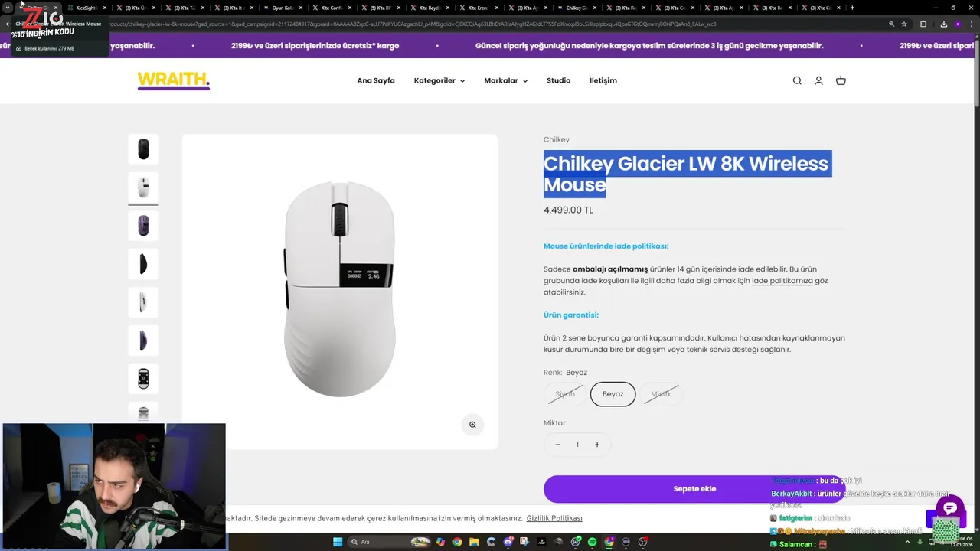Open the user account icon
980x551 pixels.
coord(818,80)
